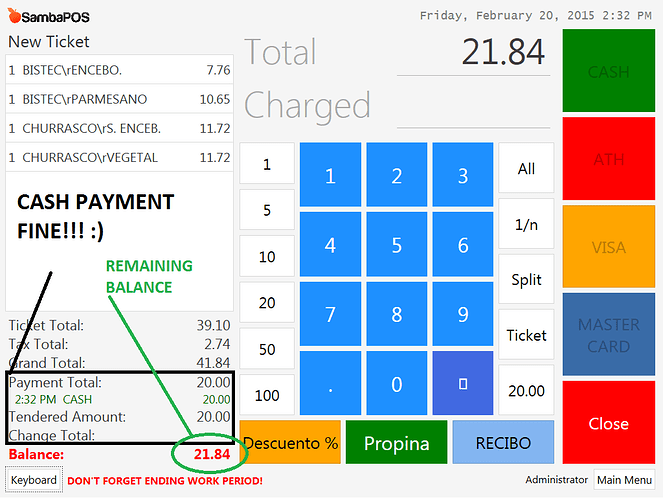Print the RECIBO receipt
This screenshot has height=500, width=663.
(502, 442)
